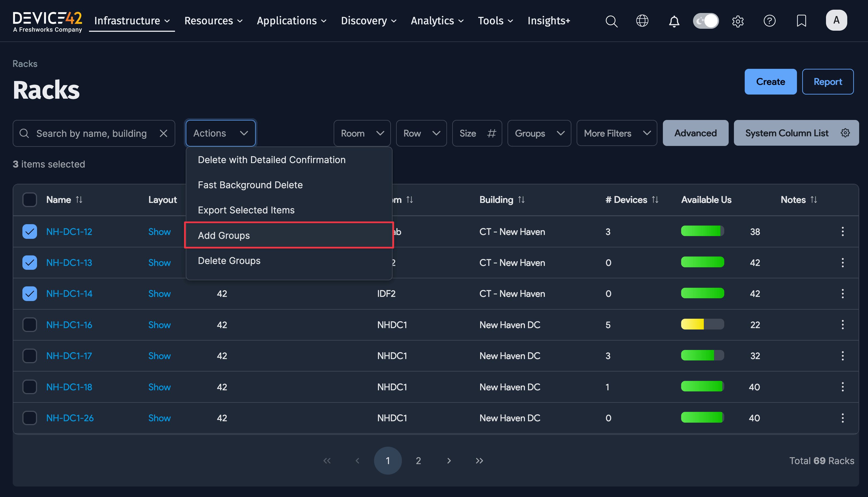Open kebab menu for NH-DC1-16 row
Image resolution: width=868 pixels, height=497 pixels.
842,325
